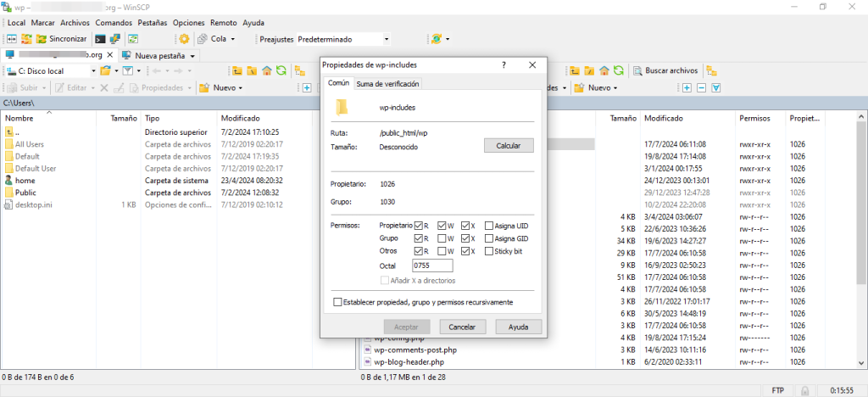
Task: Check the Asigna UID checkbox
Action: tap(489, 226)
